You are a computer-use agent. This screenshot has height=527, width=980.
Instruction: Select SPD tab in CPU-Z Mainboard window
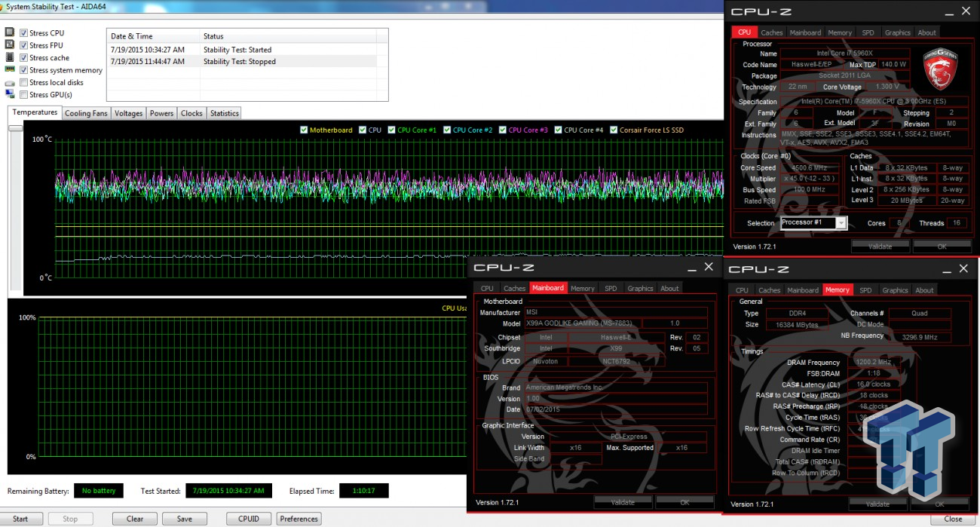(x=611, y=288)
